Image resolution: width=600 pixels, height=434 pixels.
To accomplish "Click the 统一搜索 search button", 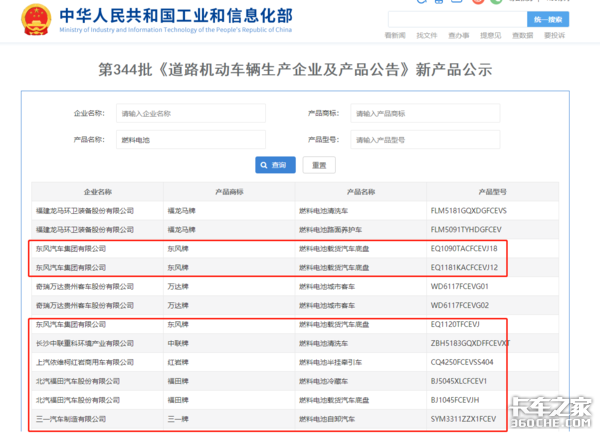I will point(548,19).
